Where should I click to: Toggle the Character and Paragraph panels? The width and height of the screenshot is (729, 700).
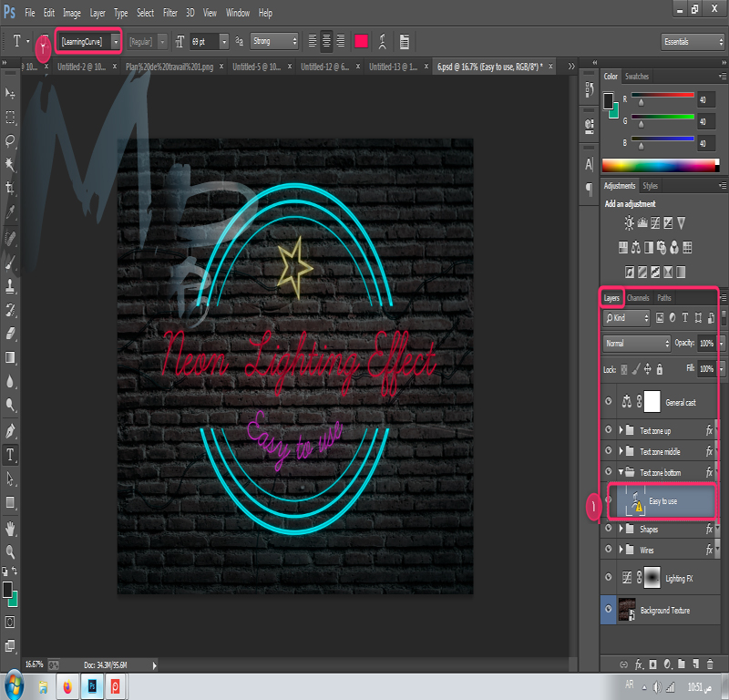pos(404,41)
